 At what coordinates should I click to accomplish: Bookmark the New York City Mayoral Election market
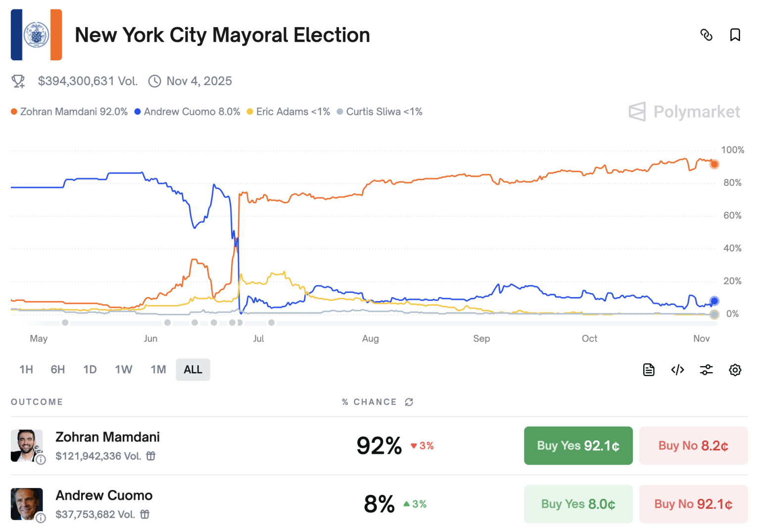click(x=735, y=35)
